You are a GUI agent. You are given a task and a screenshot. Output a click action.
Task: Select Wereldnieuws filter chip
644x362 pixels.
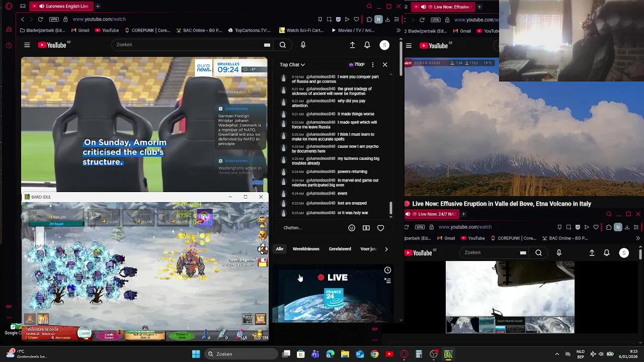pyautogui.click(x=306, y=249)
